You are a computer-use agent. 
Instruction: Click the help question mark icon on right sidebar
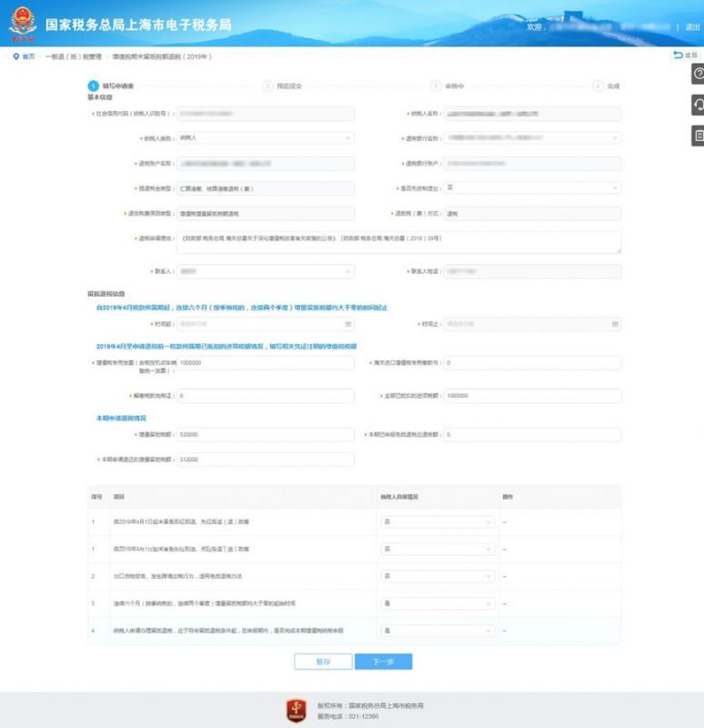(x=697, y=74)
